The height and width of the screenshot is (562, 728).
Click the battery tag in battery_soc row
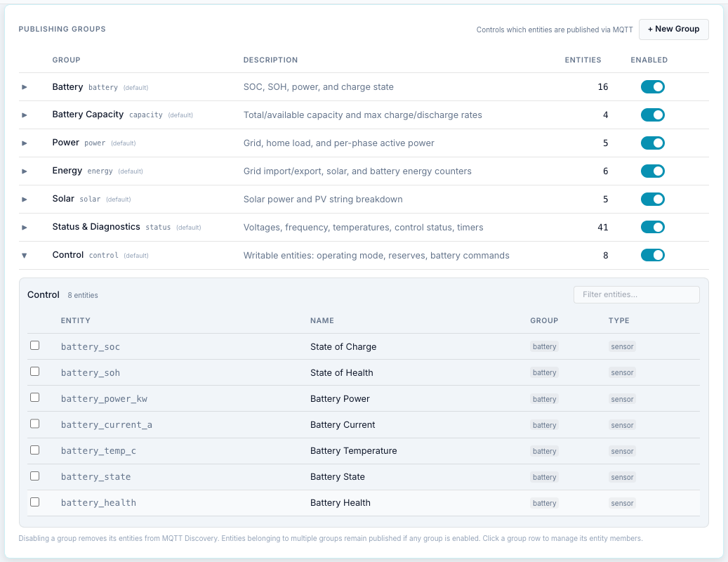point(544,346)
